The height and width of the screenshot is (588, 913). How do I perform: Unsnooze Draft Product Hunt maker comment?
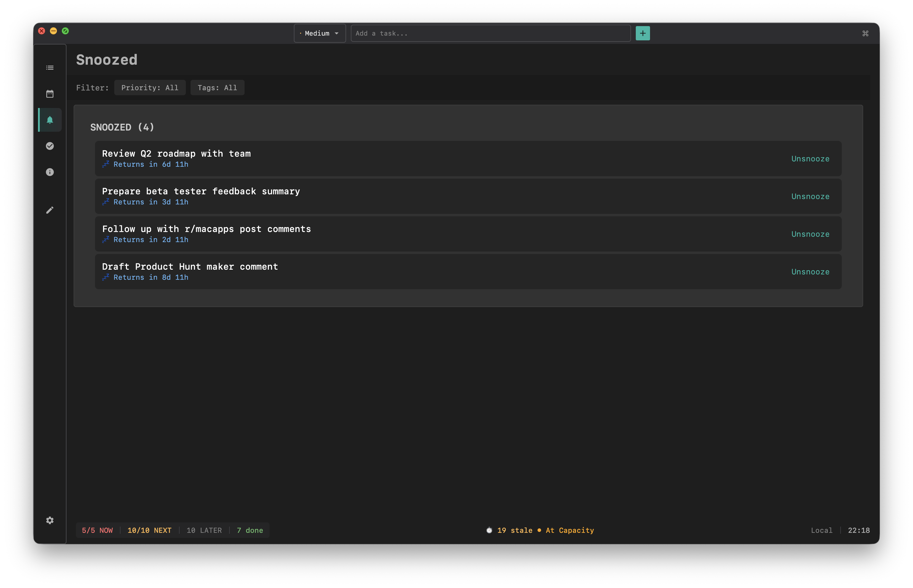[x=810, y=272]
